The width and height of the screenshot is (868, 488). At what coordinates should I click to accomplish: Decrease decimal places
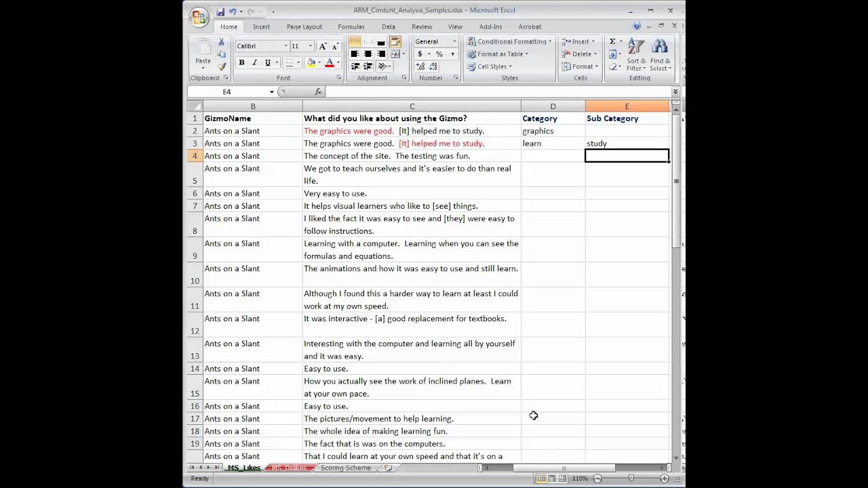[x=433, y=66]
